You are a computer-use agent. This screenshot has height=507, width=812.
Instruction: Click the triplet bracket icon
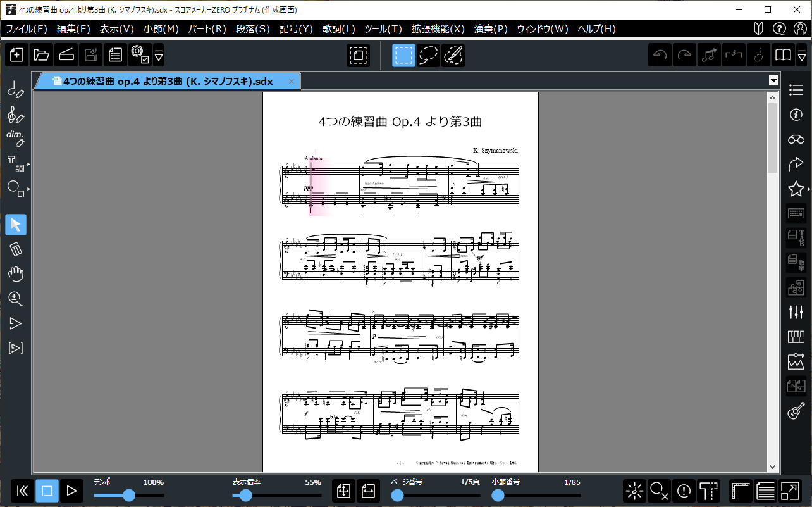pos(734,56)
